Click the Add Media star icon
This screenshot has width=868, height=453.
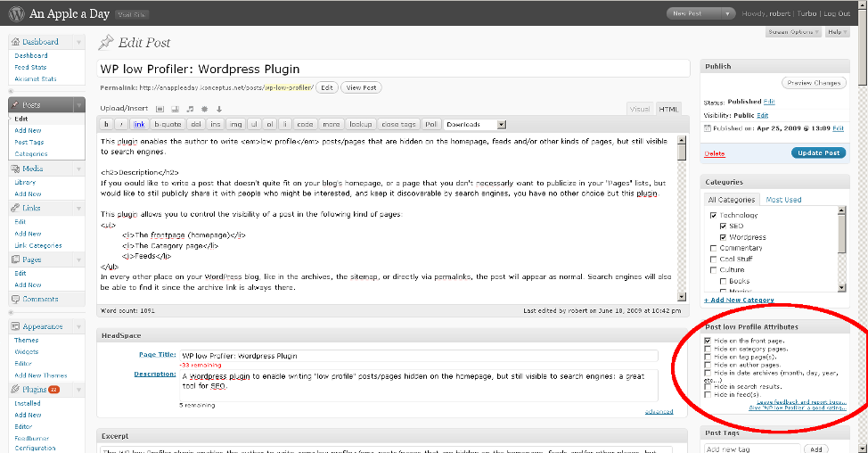point(204,109)
